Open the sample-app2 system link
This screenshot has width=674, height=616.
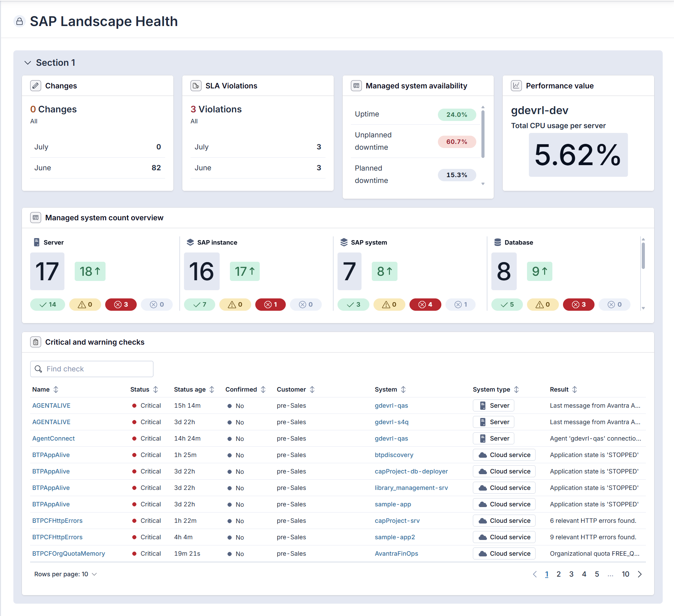coord(395,537)
